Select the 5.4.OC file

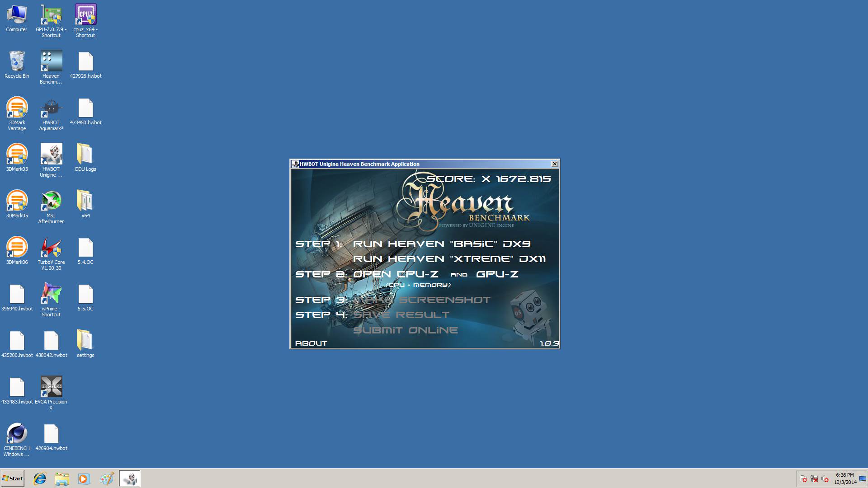tap(85, 251)
